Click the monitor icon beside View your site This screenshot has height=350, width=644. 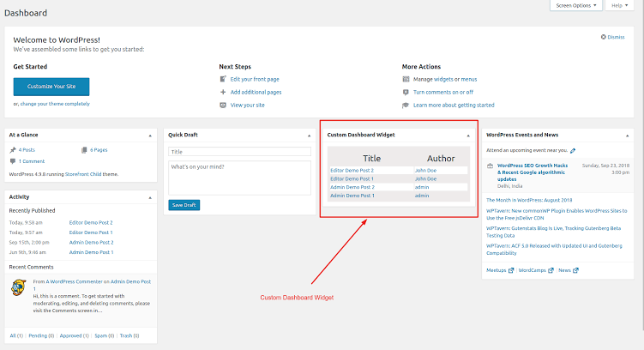pos(223,106)
